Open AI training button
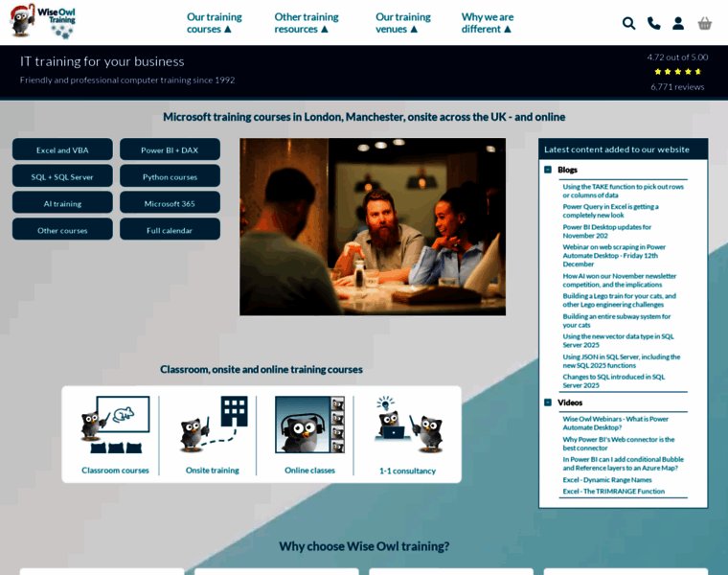This screenshot has width=728, height=575. pos(62,203)
